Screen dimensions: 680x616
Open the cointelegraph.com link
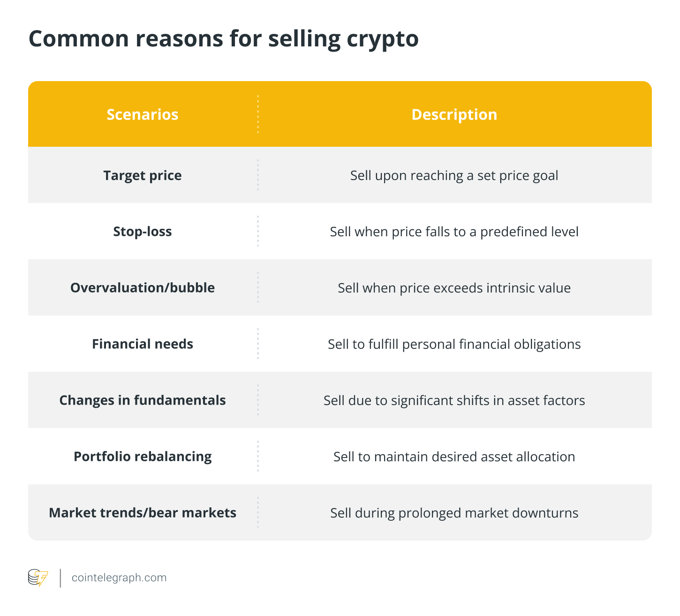click(x=119, y=578)
